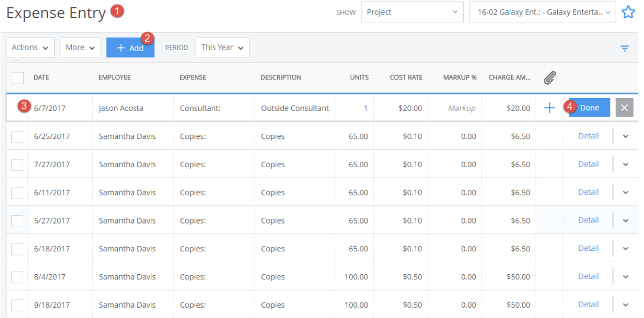Check the 7/27/2017 row checkbox
644x318 pixels.
click(18, 165)
